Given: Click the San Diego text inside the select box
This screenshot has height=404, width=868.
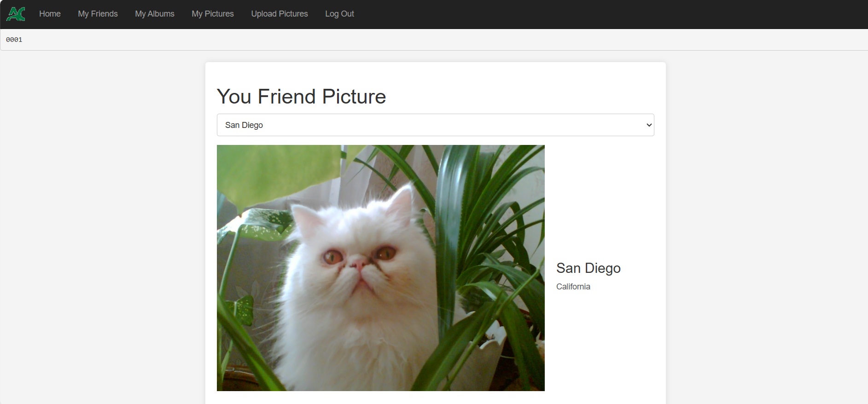Looking at the screenshot, I should tap(244, 125).
